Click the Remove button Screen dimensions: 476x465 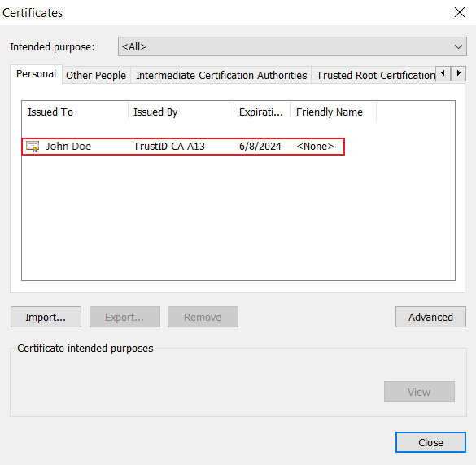point(203,317)
